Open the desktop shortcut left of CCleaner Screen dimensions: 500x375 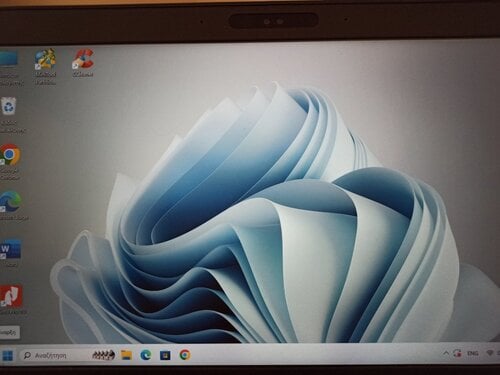click(45, 67)
